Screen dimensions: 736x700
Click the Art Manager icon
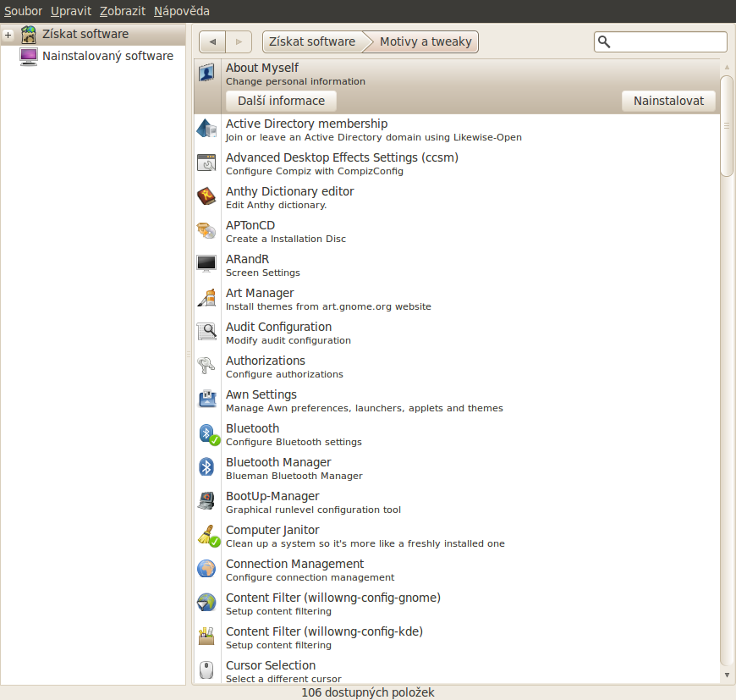(x=206, y=298)
